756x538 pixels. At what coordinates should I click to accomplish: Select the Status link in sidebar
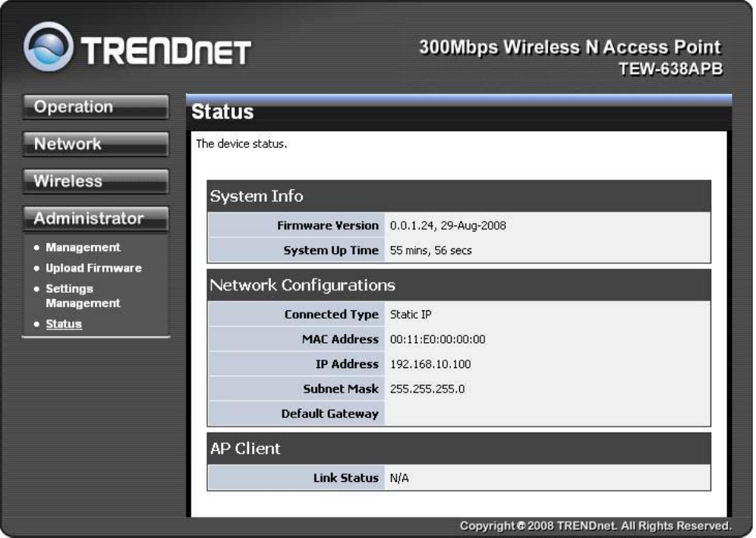[64, 324]
